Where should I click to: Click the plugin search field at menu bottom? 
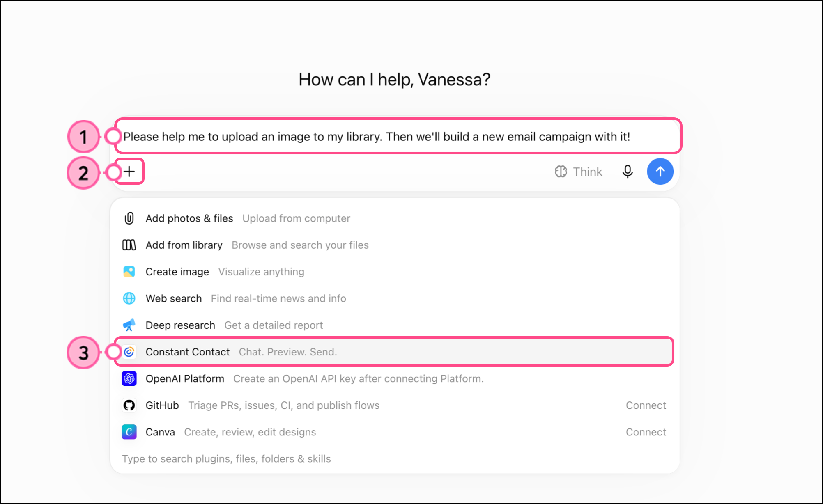[x=395, y=458]
